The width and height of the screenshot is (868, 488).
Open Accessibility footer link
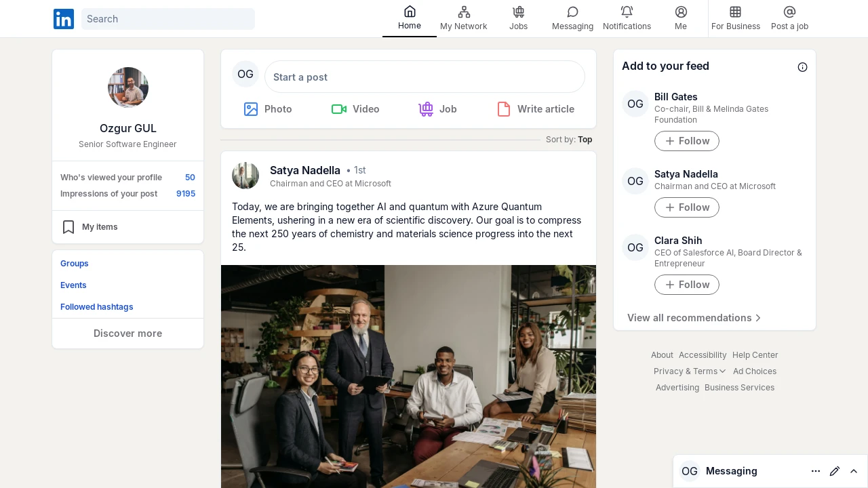pyautogui.click(x=703, y=355)
